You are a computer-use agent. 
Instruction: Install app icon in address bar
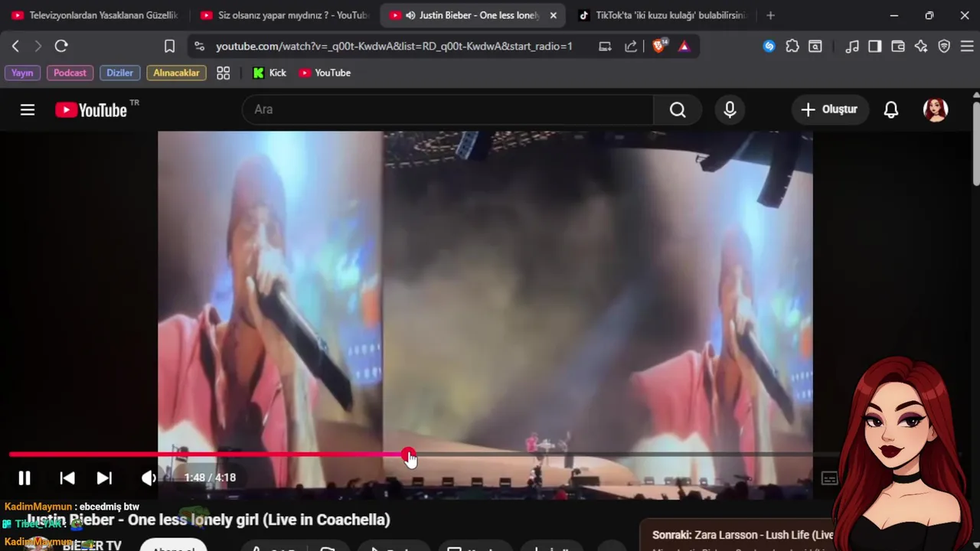click(x=605, y=47)
